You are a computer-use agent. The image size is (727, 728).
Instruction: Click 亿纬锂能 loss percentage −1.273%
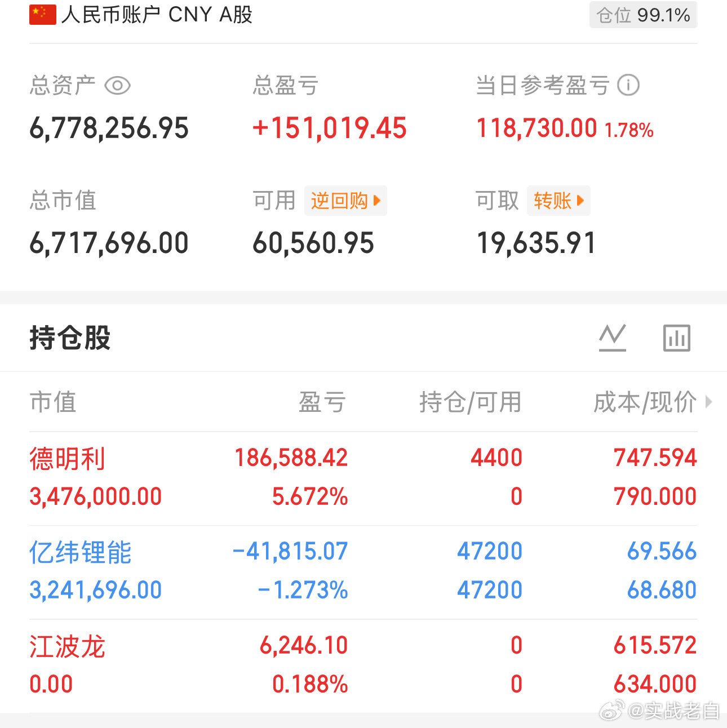point(303,591)
